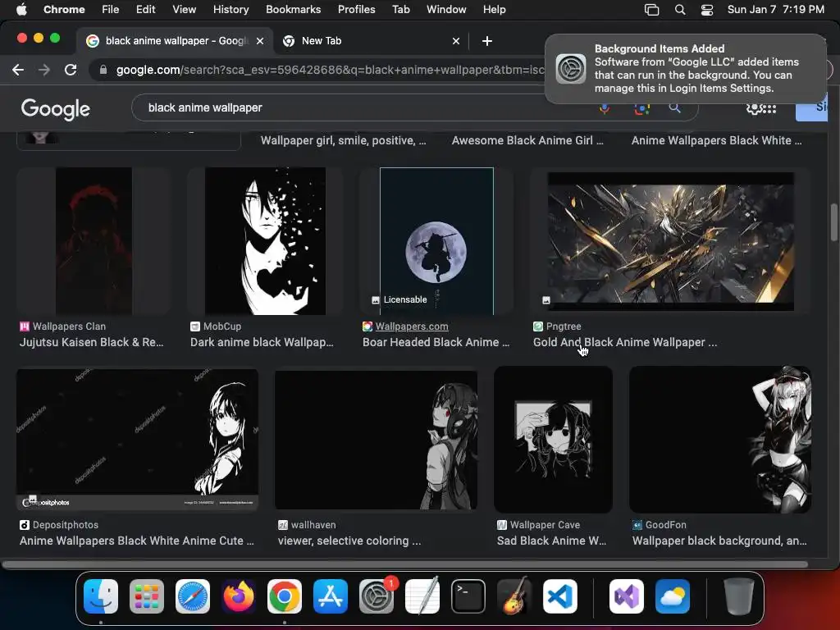Open the Google apps grid icon

769,109
